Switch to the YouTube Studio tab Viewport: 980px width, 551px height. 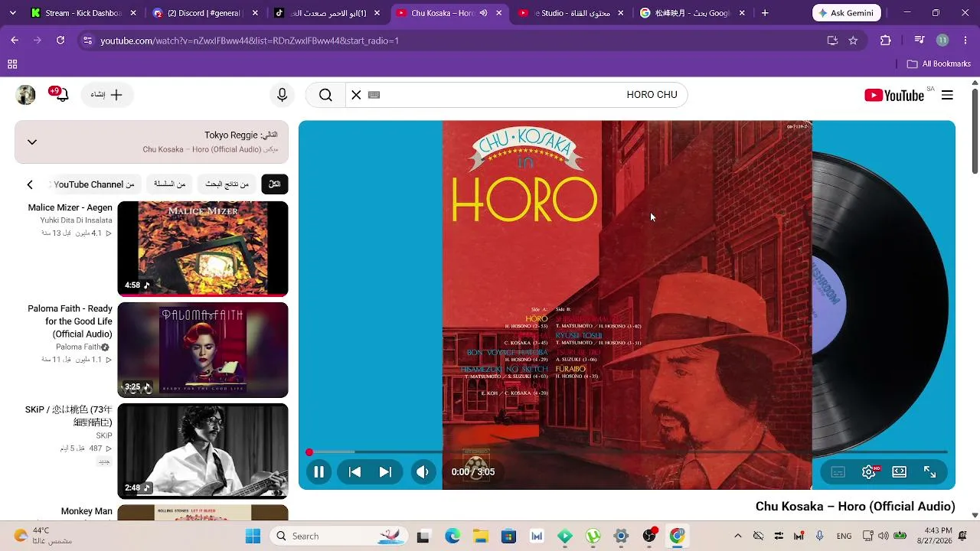coord(570,13)
